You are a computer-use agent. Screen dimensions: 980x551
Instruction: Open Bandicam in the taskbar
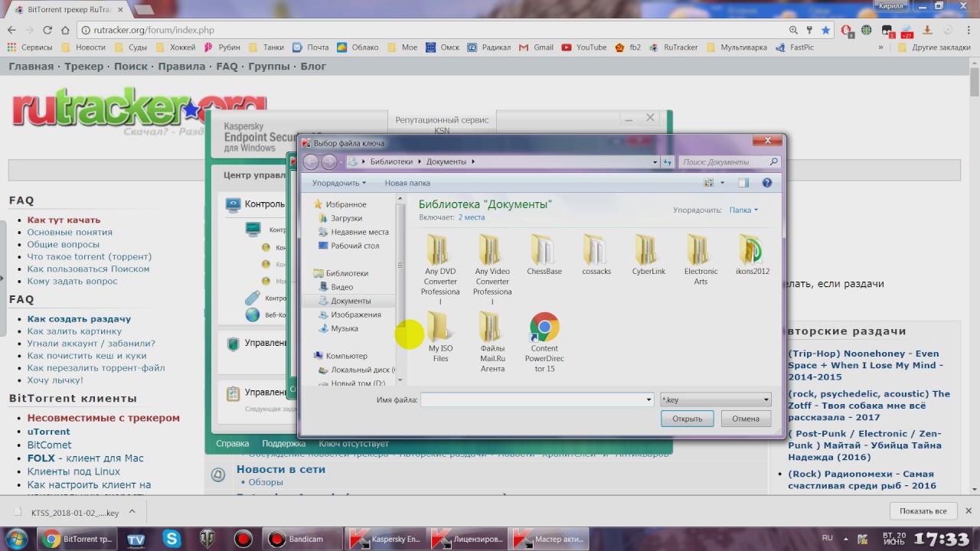298,539
